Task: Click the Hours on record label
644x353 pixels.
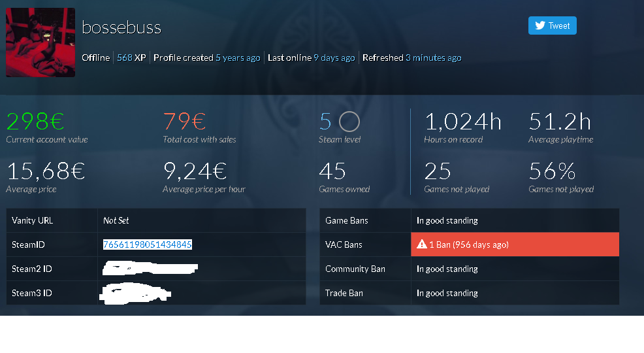Action: (x=453, y=140)
